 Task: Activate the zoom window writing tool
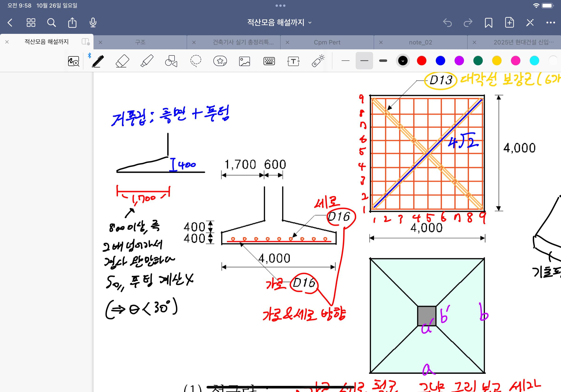(x=74, y=61)
